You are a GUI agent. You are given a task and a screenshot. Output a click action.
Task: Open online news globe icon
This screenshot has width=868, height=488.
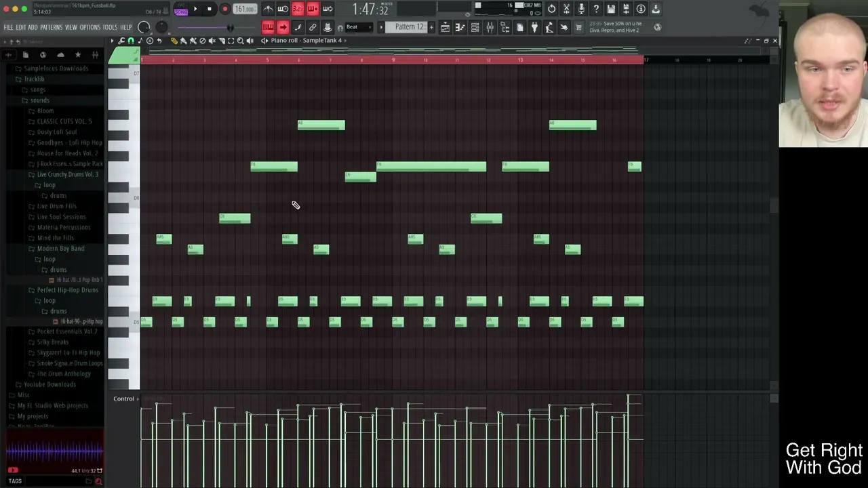(x=657, y=27)
